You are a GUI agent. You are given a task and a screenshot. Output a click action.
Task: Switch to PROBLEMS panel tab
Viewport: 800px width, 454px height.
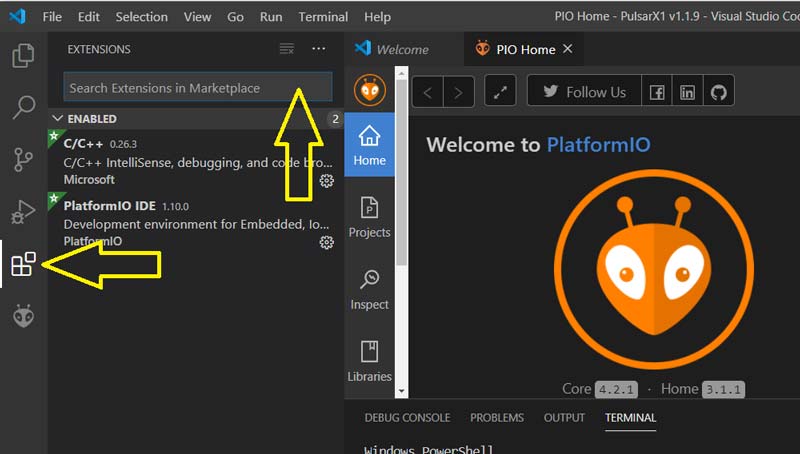coord(497,418)
